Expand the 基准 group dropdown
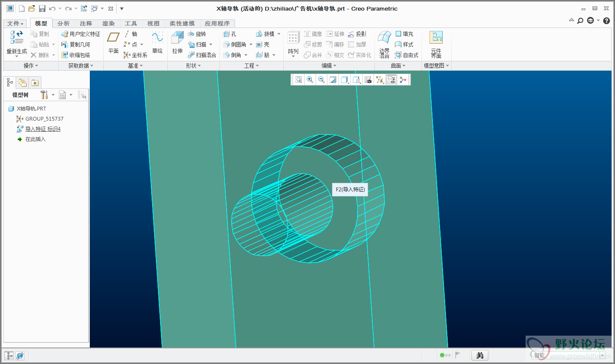615x364 pixels. point(136,66)
